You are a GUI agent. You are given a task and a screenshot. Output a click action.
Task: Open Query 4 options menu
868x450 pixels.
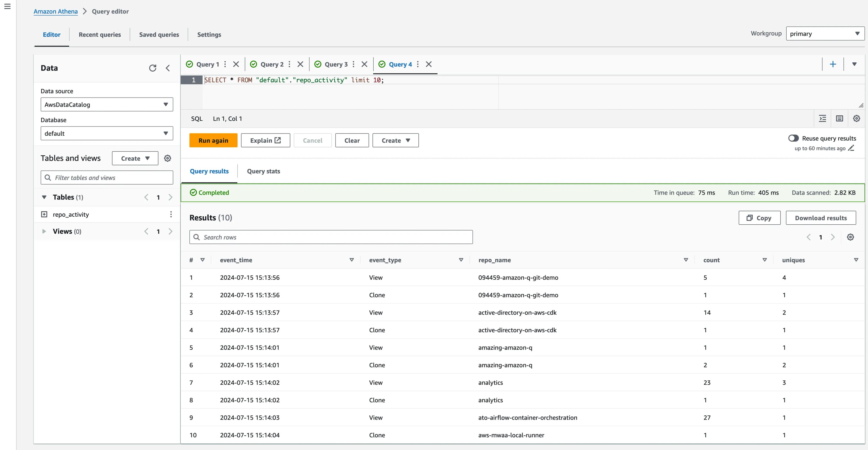click(x=418, y=64)
